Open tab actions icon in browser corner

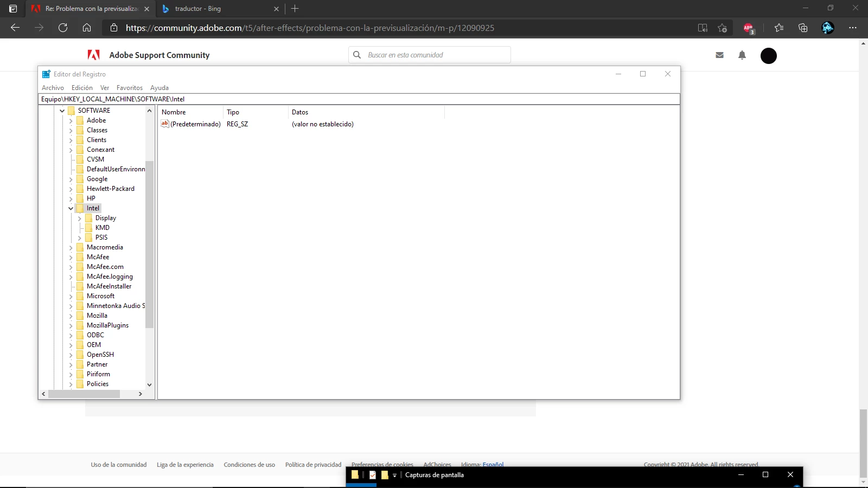pos(13,9)
